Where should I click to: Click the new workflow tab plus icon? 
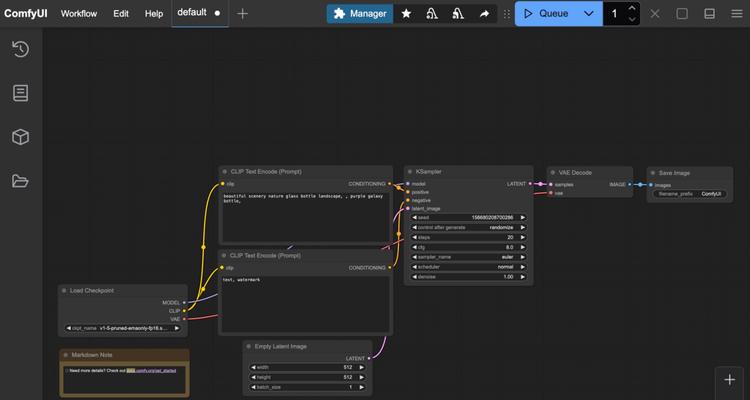[x=243, y=14]
